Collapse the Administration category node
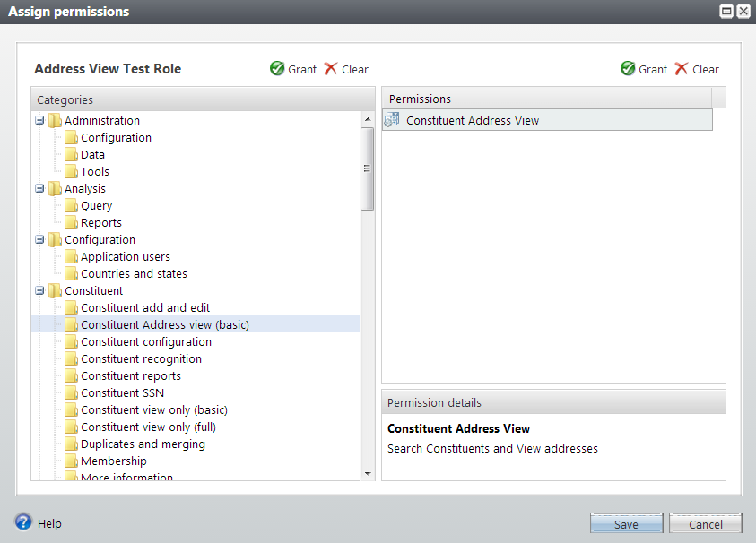The image size is (756, 543). (x=40, y=120)
